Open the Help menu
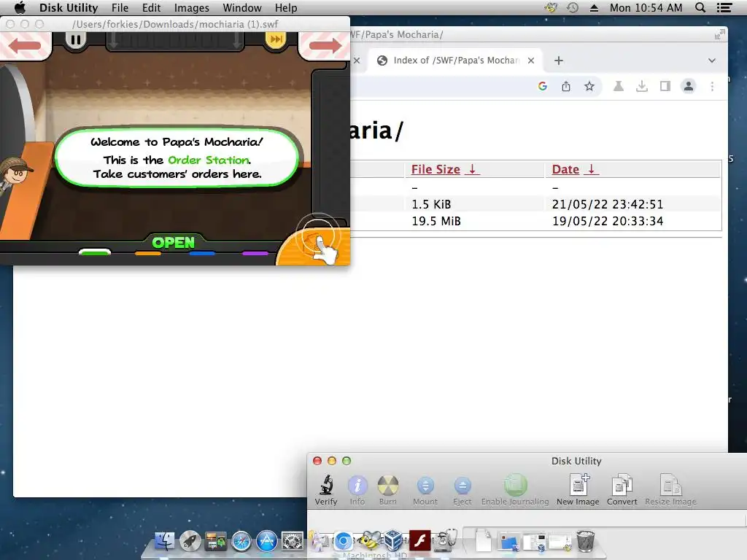 (x=286, y=7)
